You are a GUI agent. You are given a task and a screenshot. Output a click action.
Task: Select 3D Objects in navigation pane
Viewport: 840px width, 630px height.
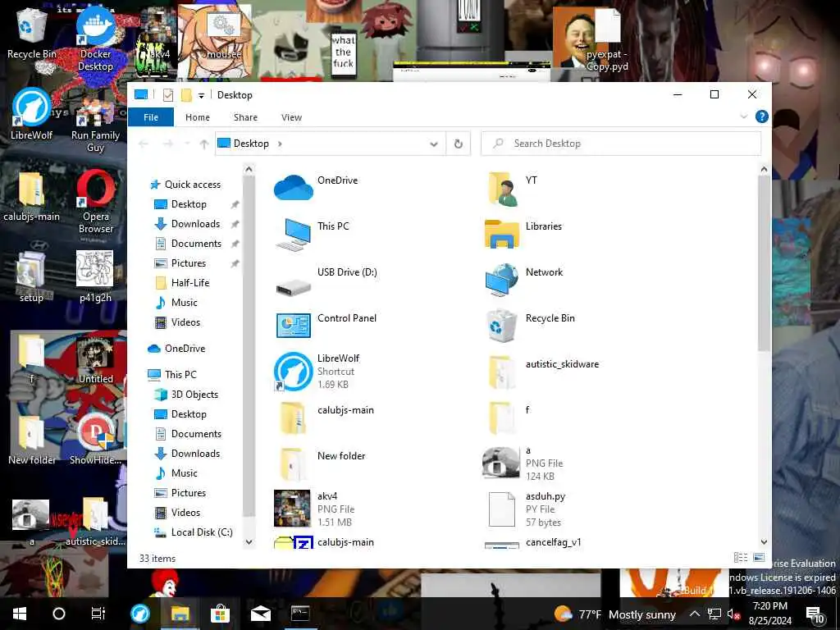[186, 395]
